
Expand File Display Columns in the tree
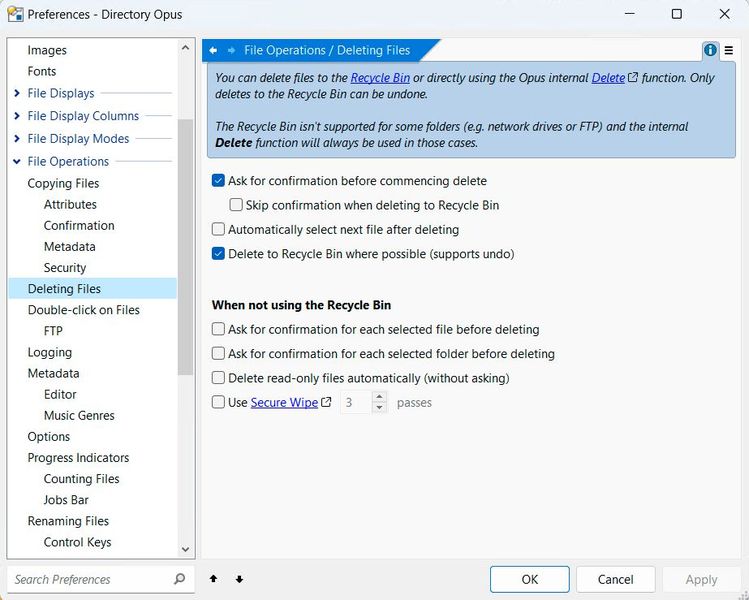(x=17, y=116)
